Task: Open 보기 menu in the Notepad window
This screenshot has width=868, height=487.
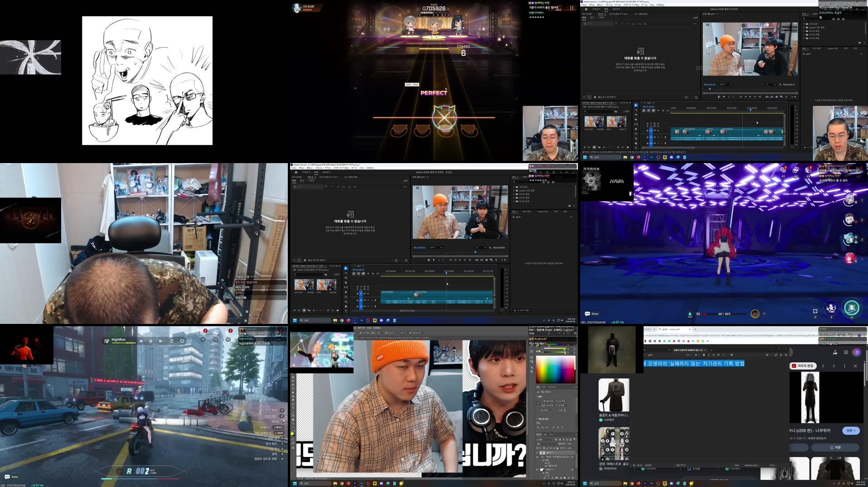Action: [650, 355]
